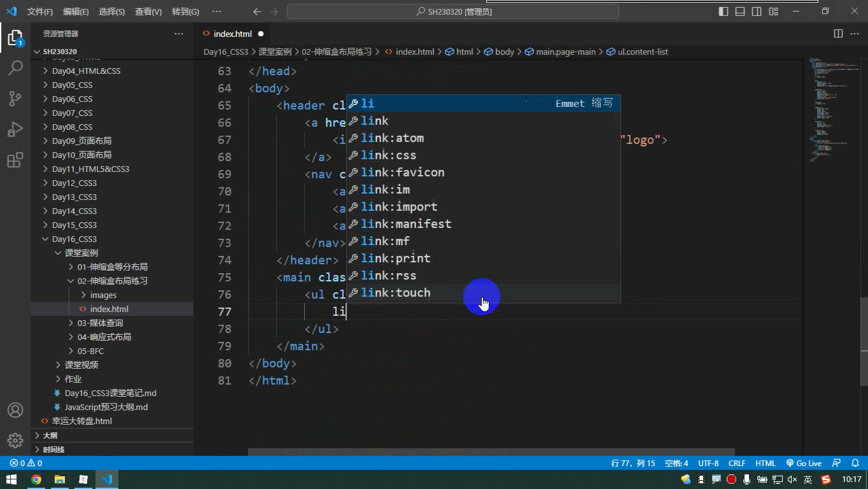Choose link:favicon from the suggestion list

coord(483,172)
